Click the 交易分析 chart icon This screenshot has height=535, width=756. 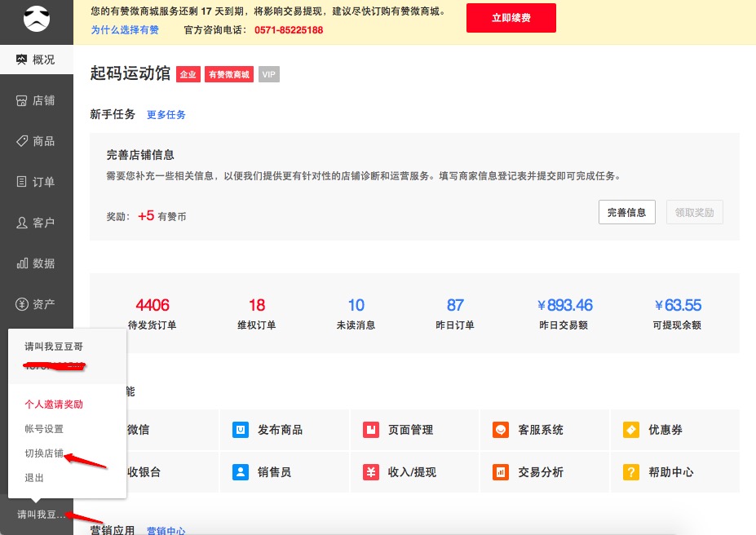pos(501,472)
